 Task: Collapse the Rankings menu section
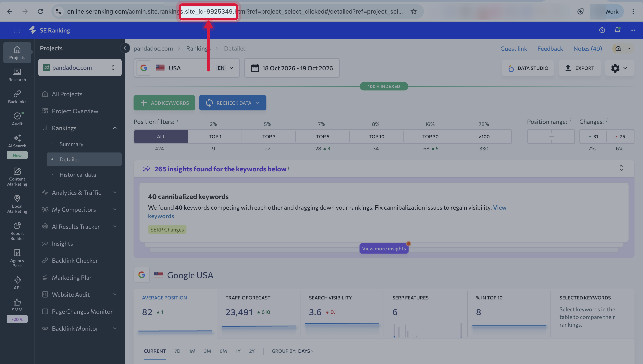pos(115,128)
